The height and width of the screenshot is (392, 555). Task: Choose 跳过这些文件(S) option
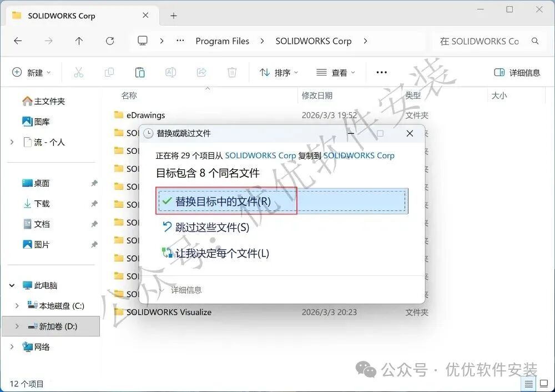206,227
